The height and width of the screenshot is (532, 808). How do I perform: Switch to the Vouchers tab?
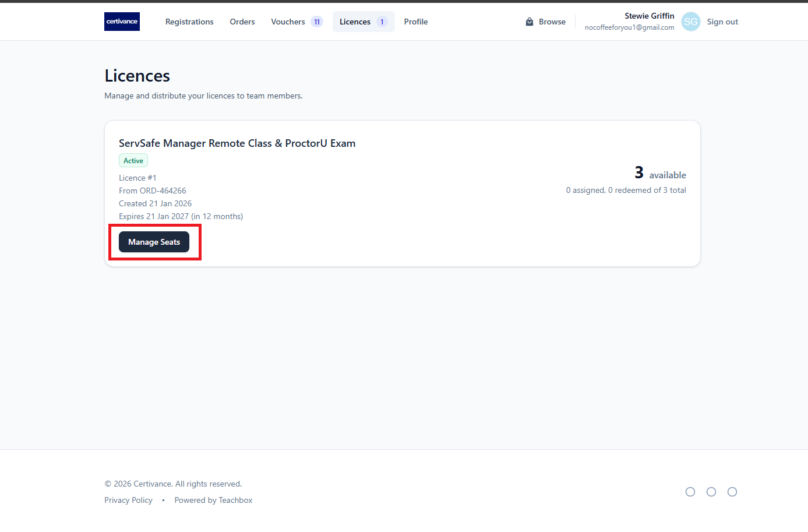(x=297, y=22)
